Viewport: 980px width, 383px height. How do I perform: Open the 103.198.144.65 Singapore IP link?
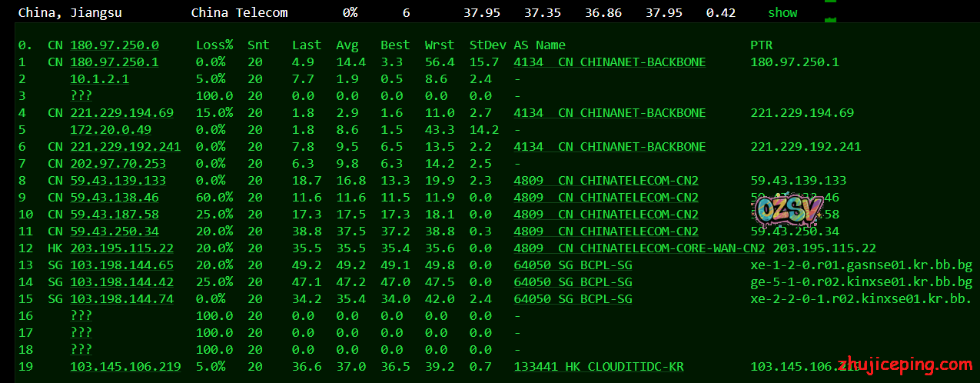(121, 265)
